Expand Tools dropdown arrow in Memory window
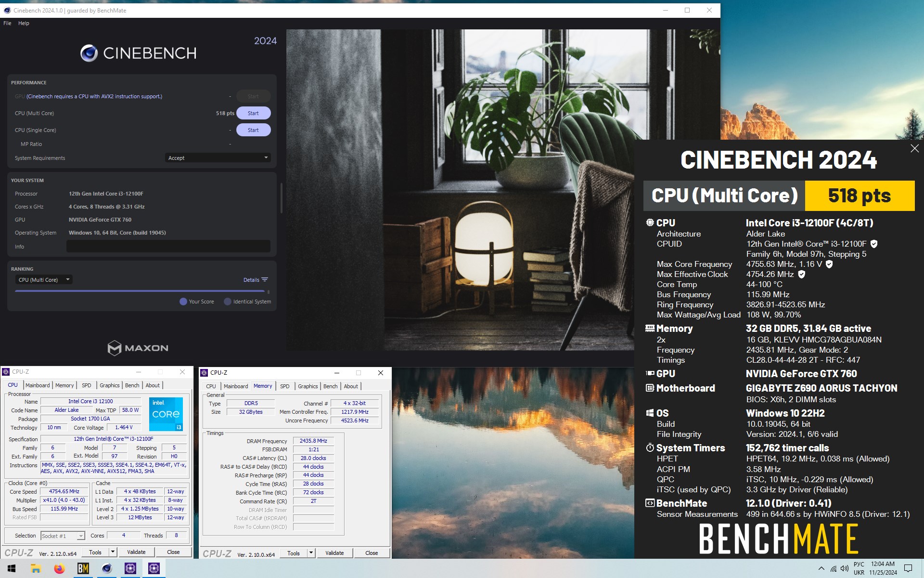Screen dimensions: 924x578 [x=311, y=553]
